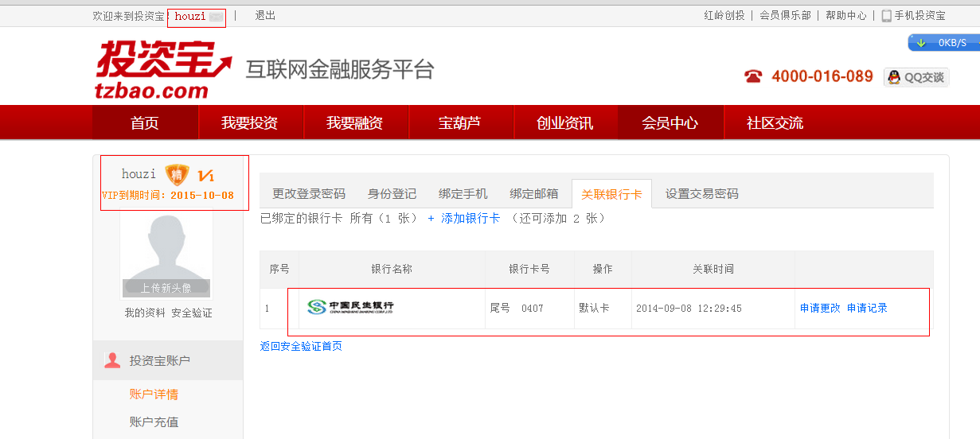Select 账户充值 in the sidebar
The height and width of the screenshot is (439, 980).
pos(154,422)
